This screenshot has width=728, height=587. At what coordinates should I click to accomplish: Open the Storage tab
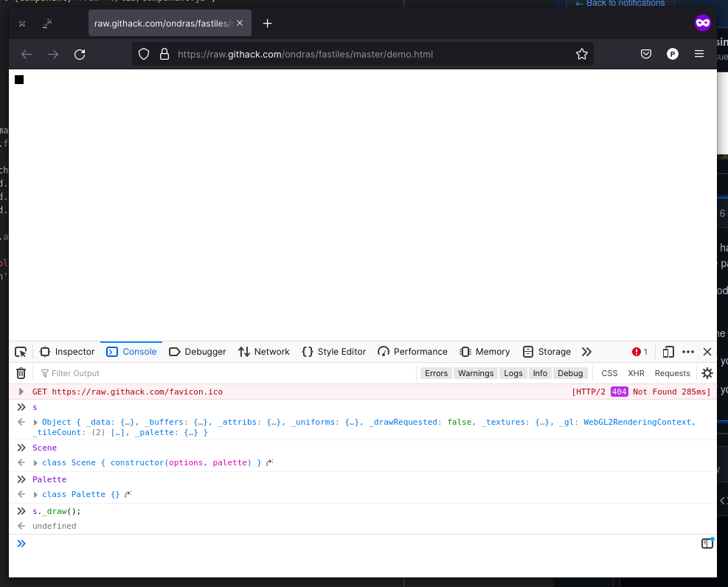point(547,352)
